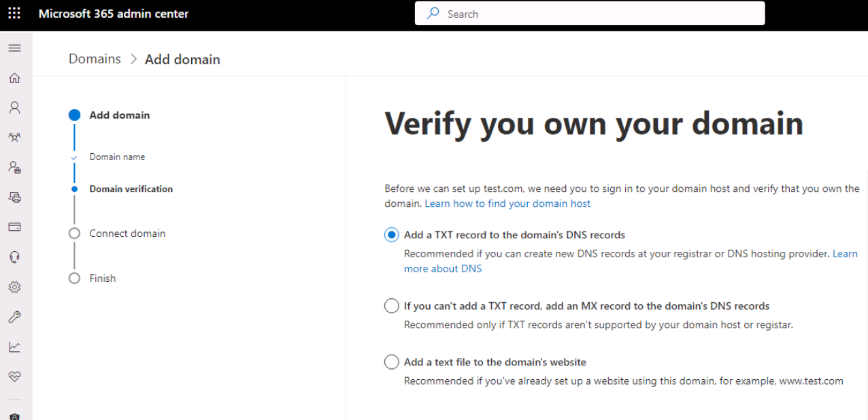Image resolution: width=868 pixels, height=420 pixels.
Task: Open Learn how to find your domain host
Action: pyautogui.click(x=507, y=204)
